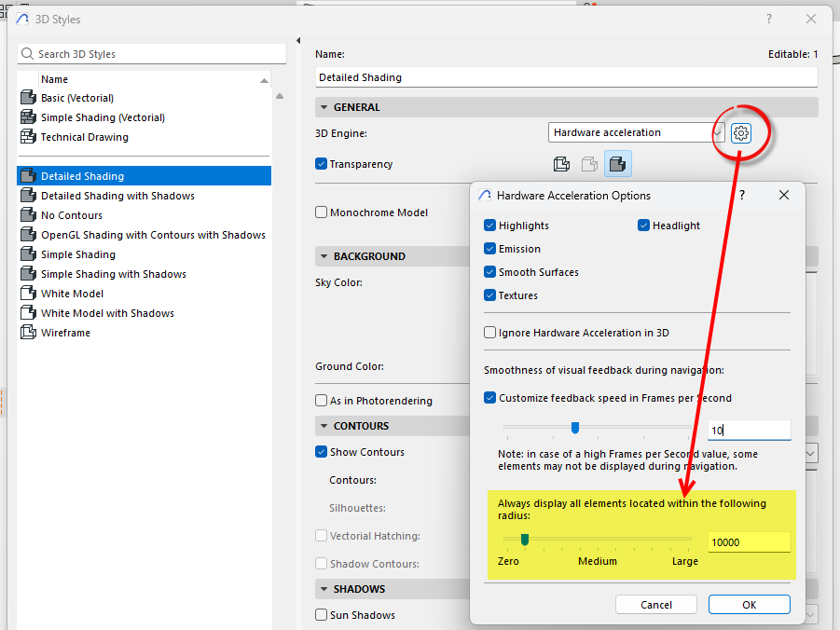Select White Model with Shadows style
This screenshot has height=630, width=840.
click(145, 313)
